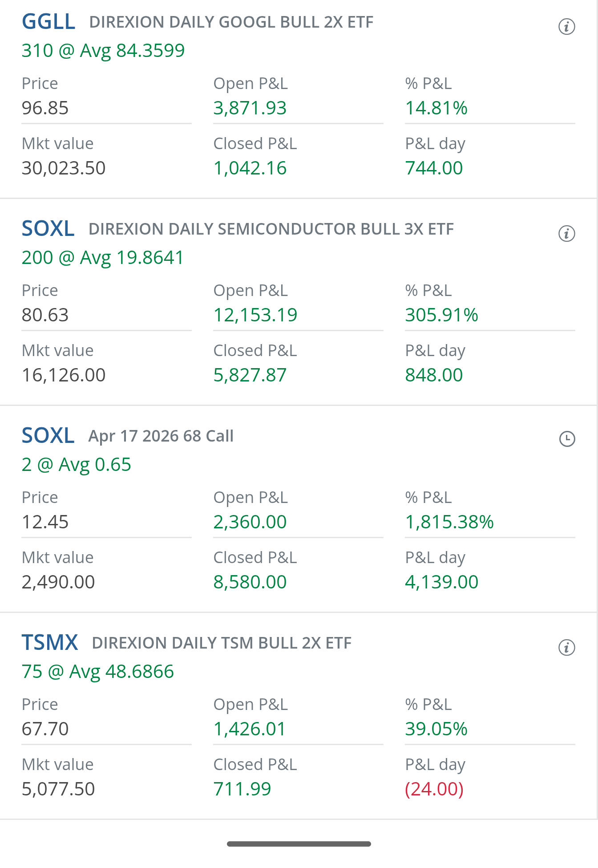Select call percent P&L 1,815.38%
The width and height of the screenshot is (598, 868).
click(449, 522)
